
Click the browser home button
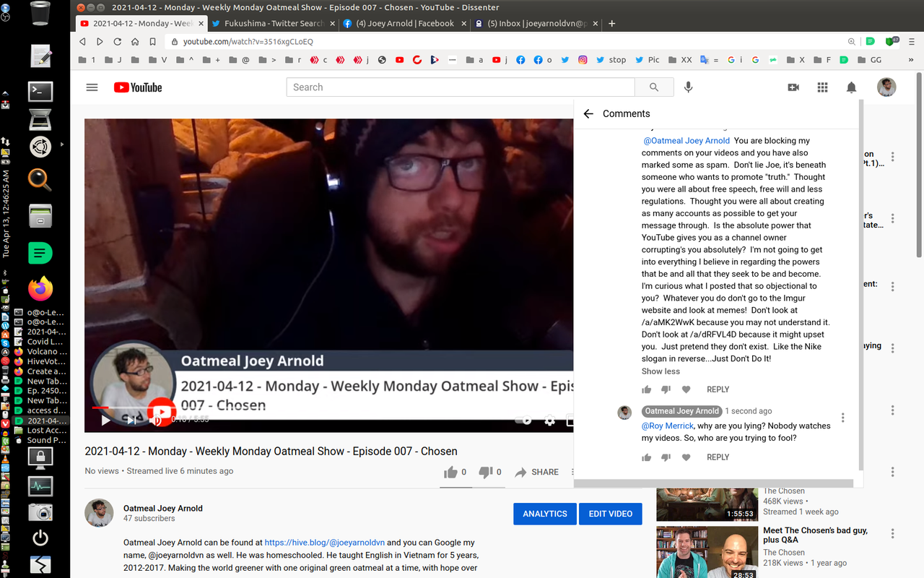click(x=135, y=42)
